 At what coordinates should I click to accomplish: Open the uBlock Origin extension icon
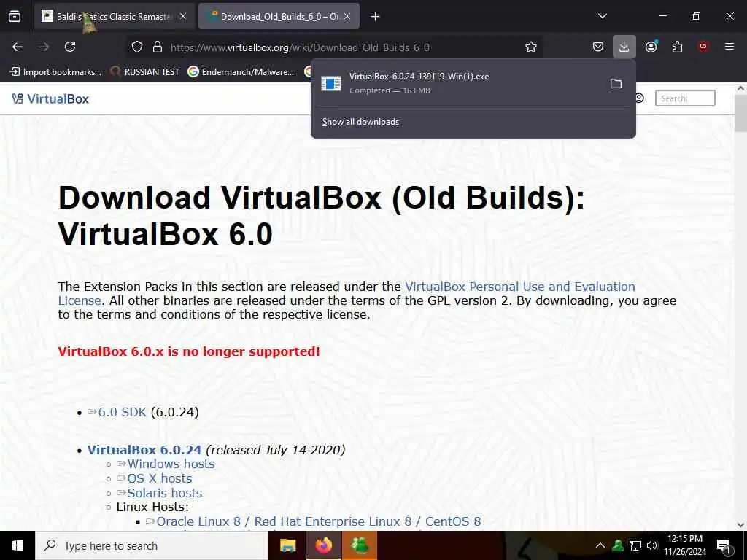point(703,47)
